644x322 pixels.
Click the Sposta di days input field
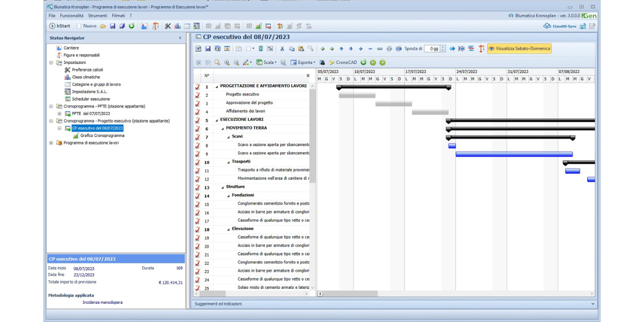pyautogui.click(x=432, y=48)
